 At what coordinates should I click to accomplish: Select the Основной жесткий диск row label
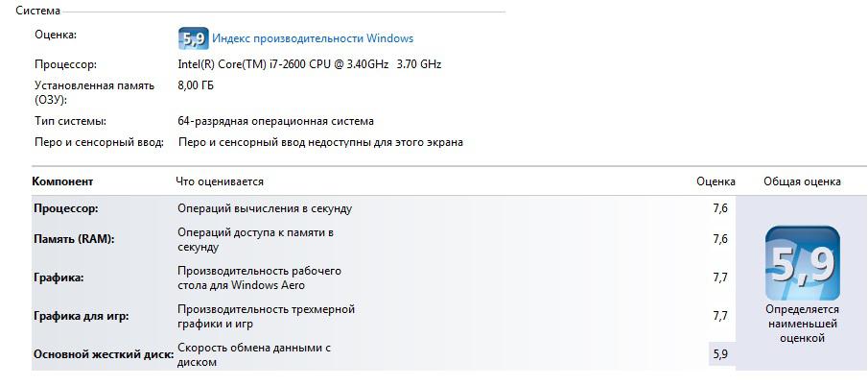pos(104,354)
